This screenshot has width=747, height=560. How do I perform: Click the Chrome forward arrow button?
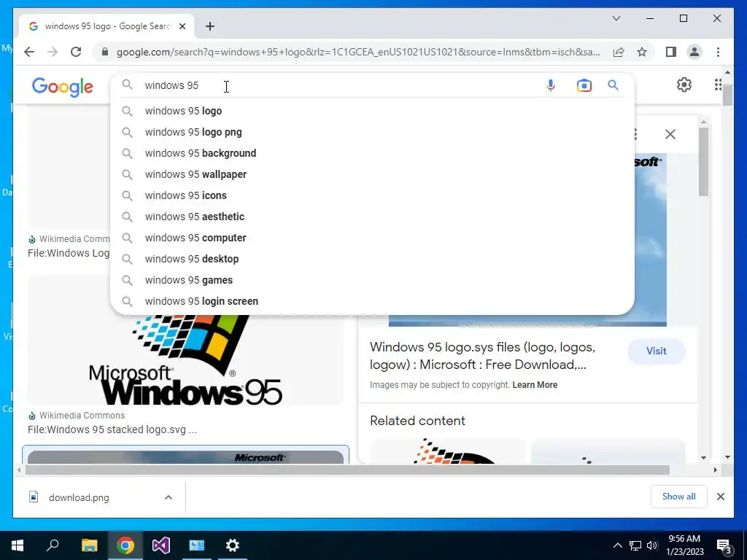pos(53,52)
